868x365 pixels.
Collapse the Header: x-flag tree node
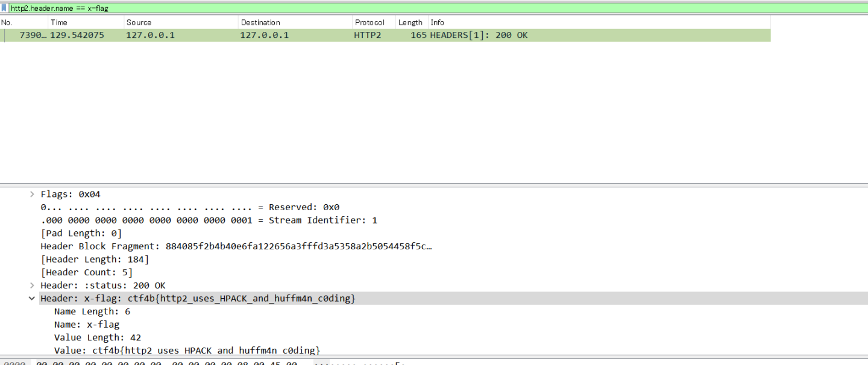pos(32,299)
